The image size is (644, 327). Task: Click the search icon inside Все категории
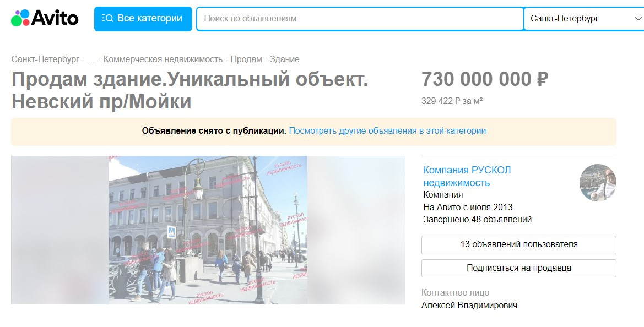pyautogui.click(x=107, y=19)
